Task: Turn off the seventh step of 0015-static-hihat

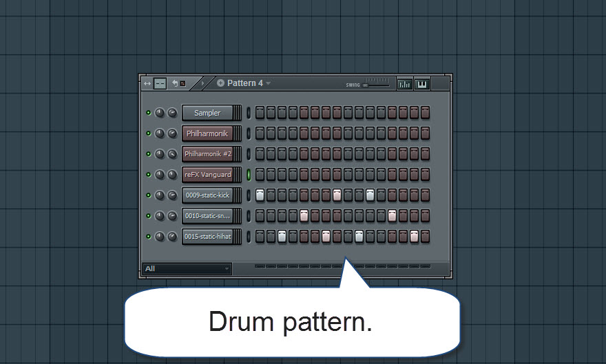Action: (x=326, y=236)
